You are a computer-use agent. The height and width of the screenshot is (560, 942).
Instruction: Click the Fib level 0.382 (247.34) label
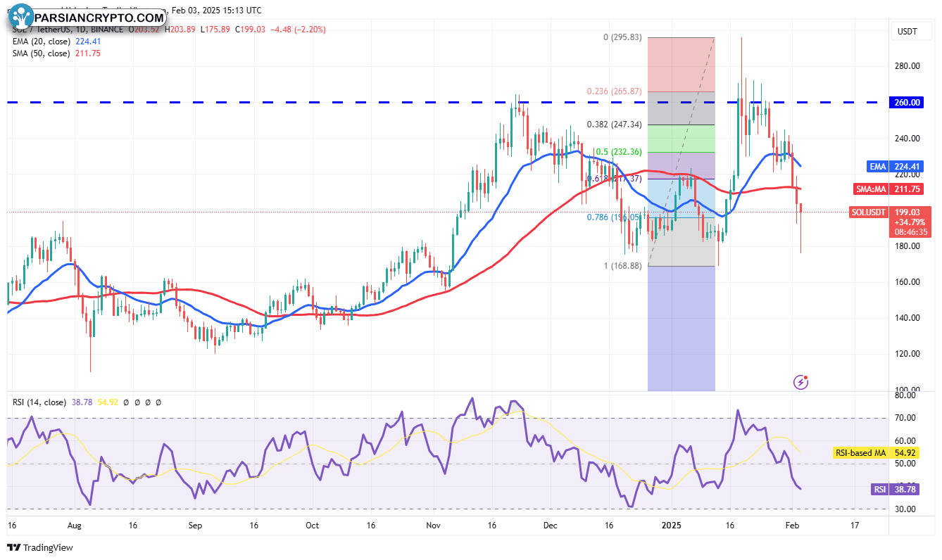(x=614, y=125)
